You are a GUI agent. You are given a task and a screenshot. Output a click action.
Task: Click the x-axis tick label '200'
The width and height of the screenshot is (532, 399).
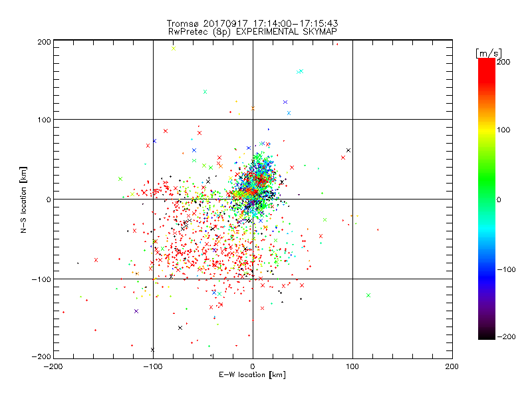[x=452, y=366]
